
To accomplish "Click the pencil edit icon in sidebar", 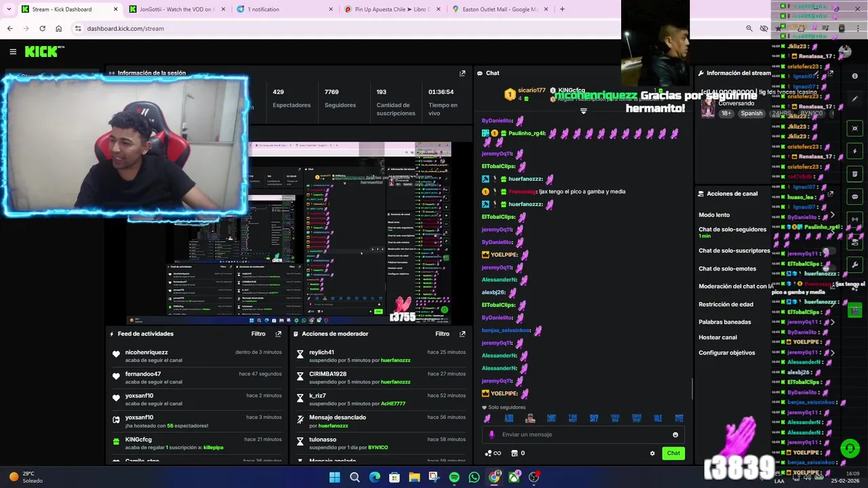I will click(x=854, y=99).
